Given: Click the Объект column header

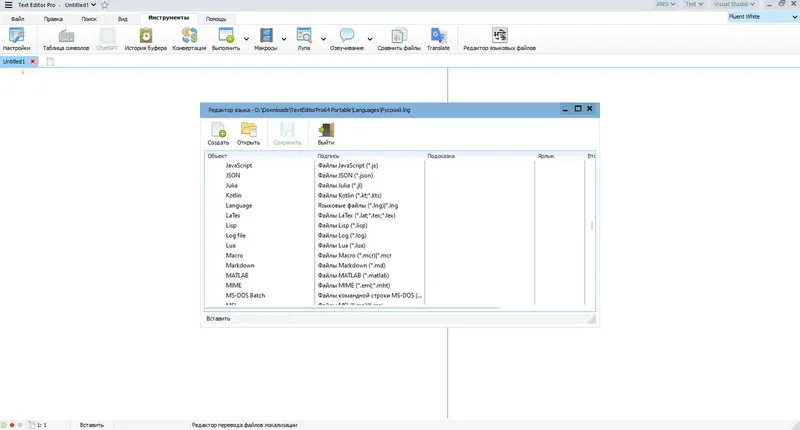Looking at the screenshot, I should (260, 156).
